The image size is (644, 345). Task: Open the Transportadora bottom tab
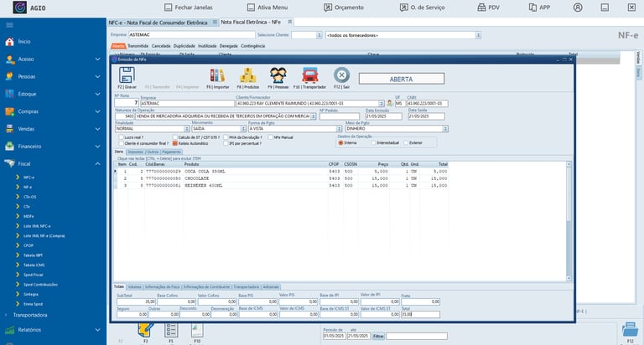[x=247, y=286]
